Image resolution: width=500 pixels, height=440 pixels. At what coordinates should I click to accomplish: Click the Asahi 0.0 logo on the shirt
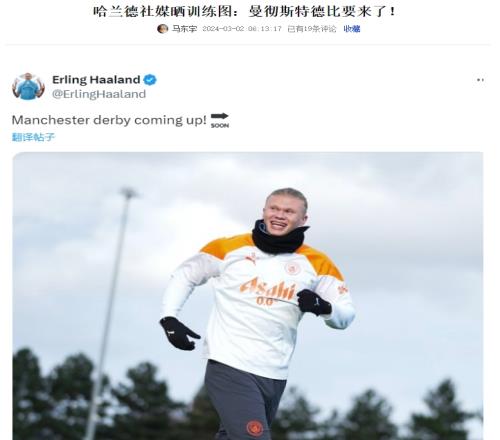268,290
